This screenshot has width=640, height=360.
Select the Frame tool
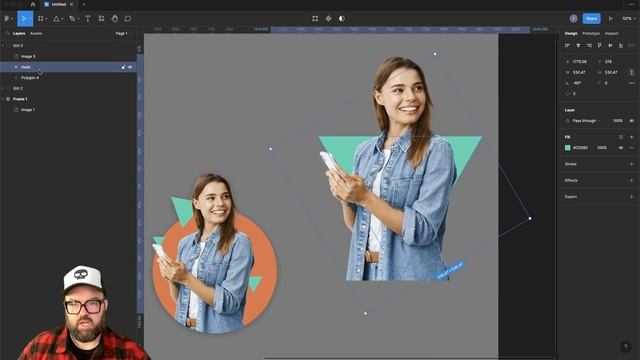tap(40, 19)
